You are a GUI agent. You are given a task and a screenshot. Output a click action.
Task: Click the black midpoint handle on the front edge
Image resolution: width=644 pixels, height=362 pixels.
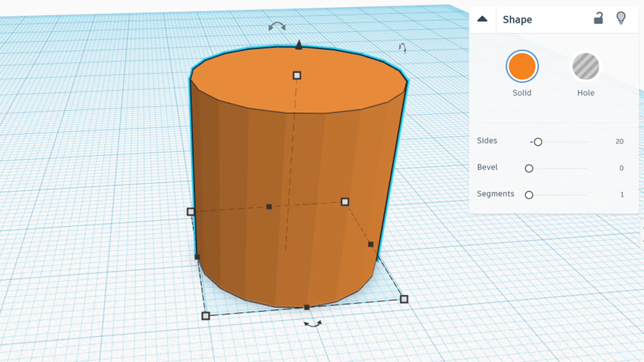[307, 307]
